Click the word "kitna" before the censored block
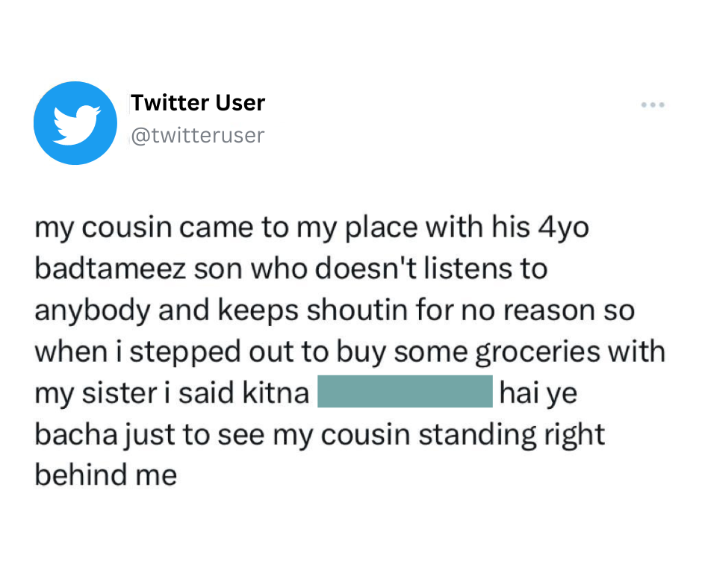702x588 pixels. click(276, 393)
